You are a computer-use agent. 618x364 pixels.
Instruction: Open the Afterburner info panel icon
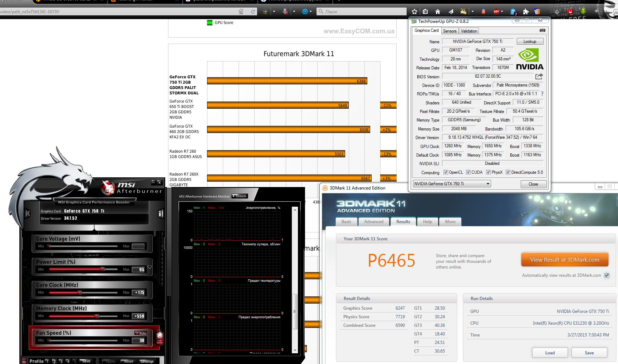pos(161,213)
